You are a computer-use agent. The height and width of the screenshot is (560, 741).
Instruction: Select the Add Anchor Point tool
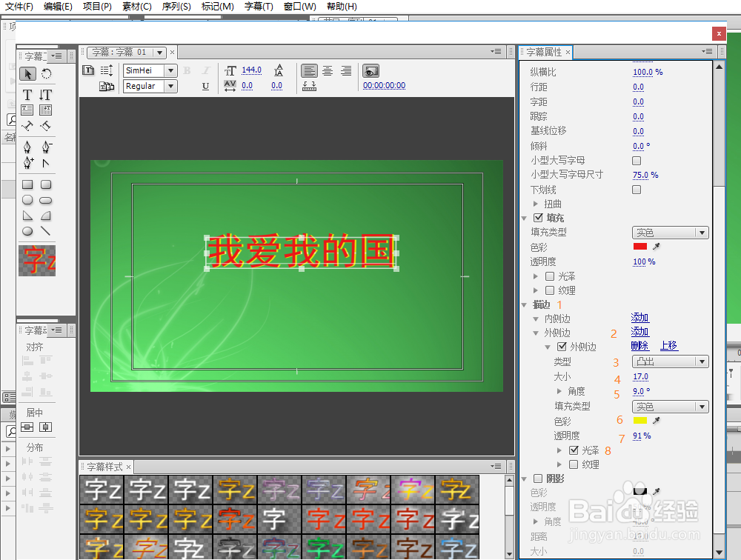point(28,163)
